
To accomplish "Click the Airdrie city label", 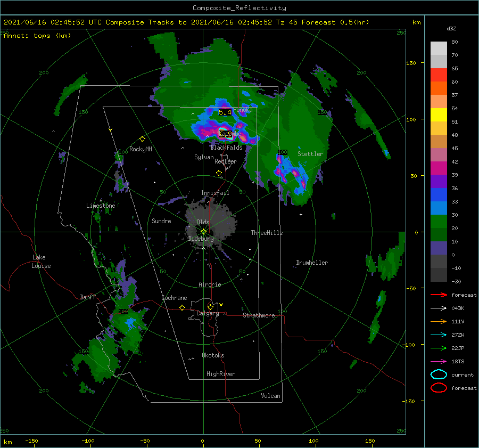I will tap(210, 284).
